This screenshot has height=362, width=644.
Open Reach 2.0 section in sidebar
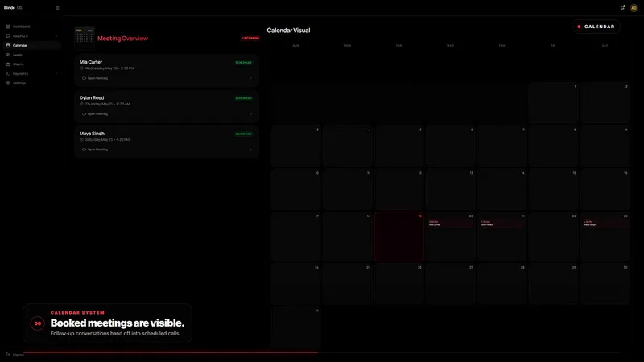(32, 36)
